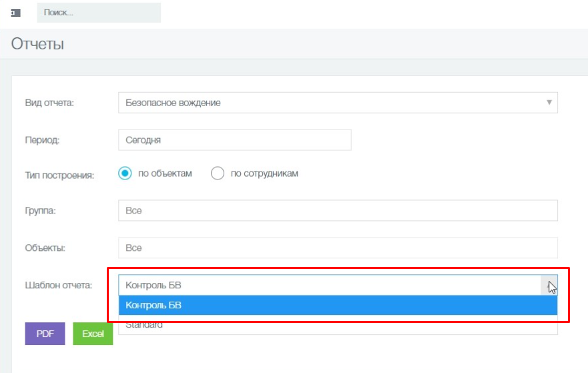Export the report with PDF button
Screen dimensions: 588x373
point(45,334)
